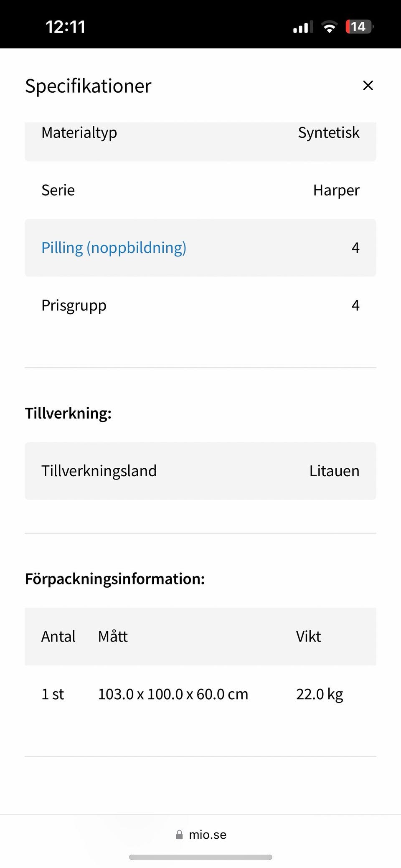Tap the Vikt column header
The width and height of the screenshot is (401, 868).
tap(308, 637)
